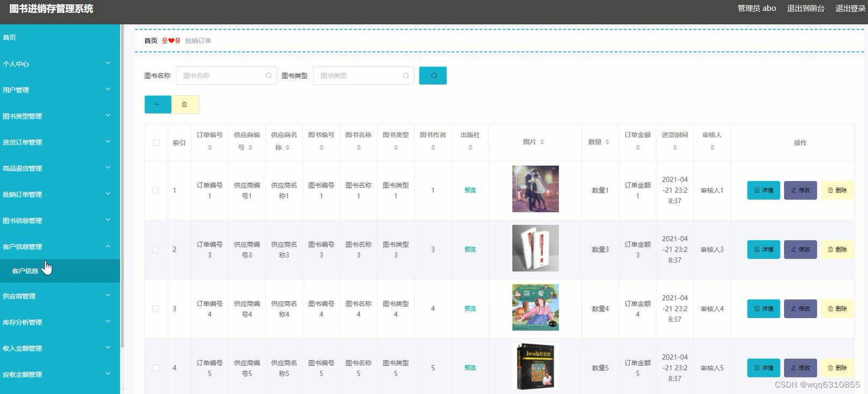
Task: Click the blue plus add button
Action: (x=158, y=104)
